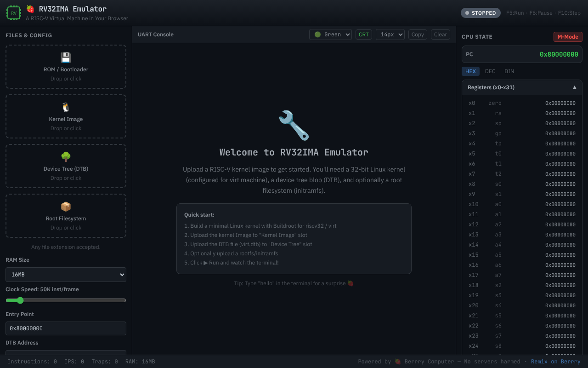This screenshot has width=588, height=368.
Task: Open the Device Tree (DTB) upload slot
Action: [x=66, y=166]
